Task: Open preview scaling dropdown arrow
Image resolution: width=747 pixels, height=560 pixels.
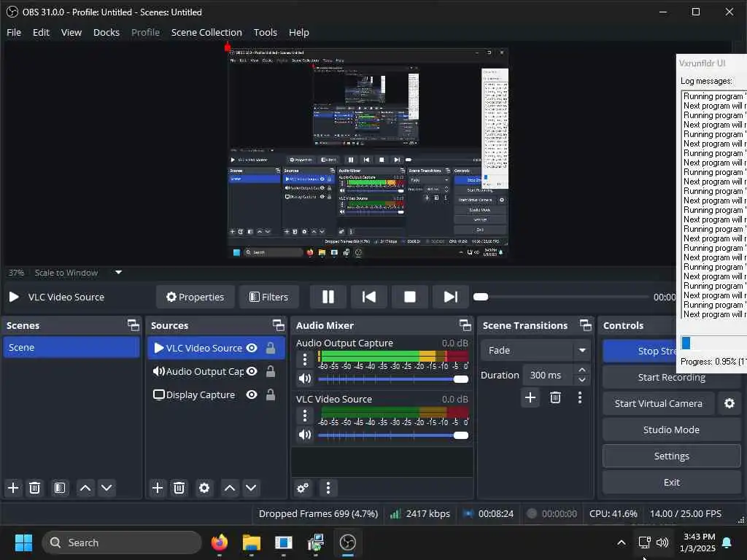Action: pyautogui.click(x=119, y=273)
